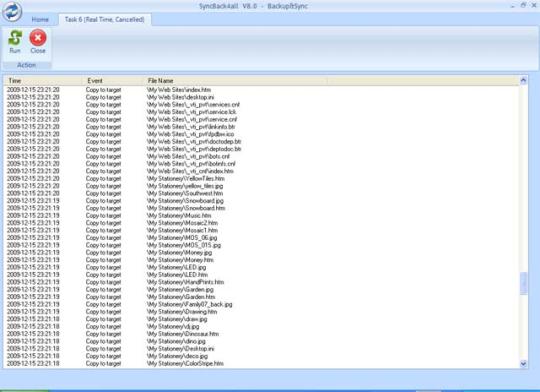Image resolution: width=540 pixels, height=392 pixels.
Task: Click the log vertical scrollbar thumb
Action: click(x=523, y=283)
